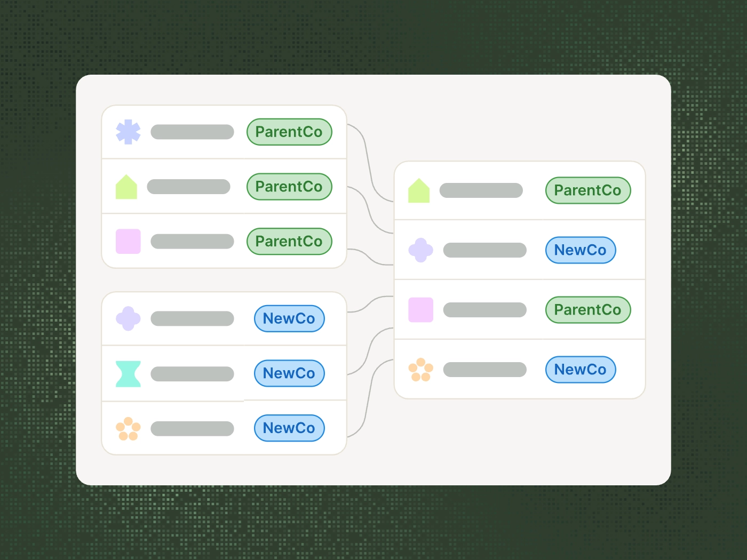The height and width of the screenshot is (560, 747).
Task: Select the teal hourglass icon
Action: click(127, 373)
